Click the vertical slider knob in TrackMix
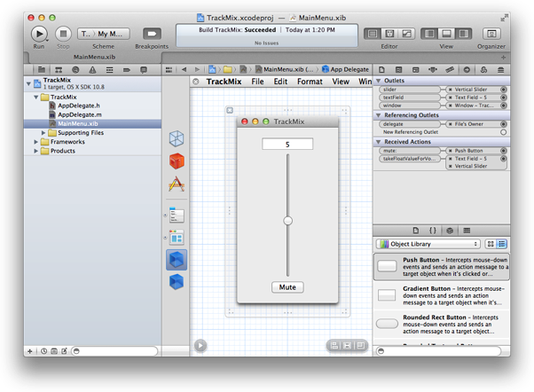Viewport: 534px width, 392px height. coord(287,220)
